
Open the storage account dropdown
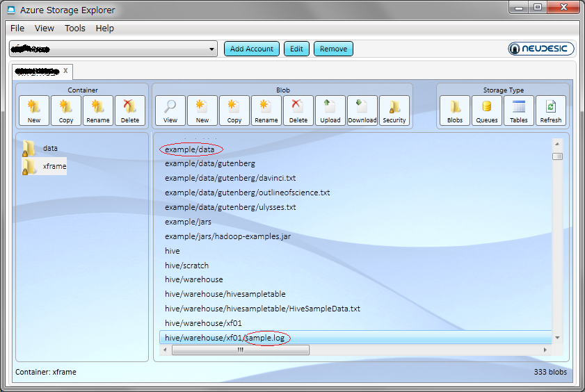point(212,49)
